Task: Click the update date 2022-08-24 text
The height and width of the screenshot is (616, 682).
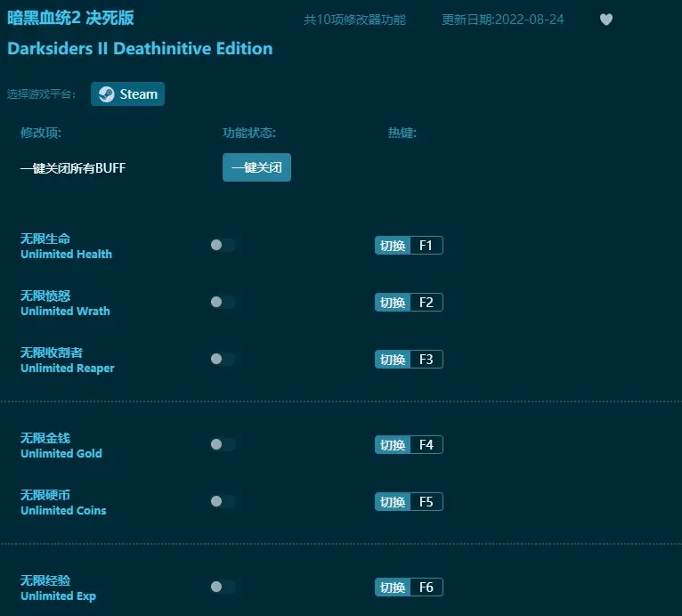Action: coord(502,20)
